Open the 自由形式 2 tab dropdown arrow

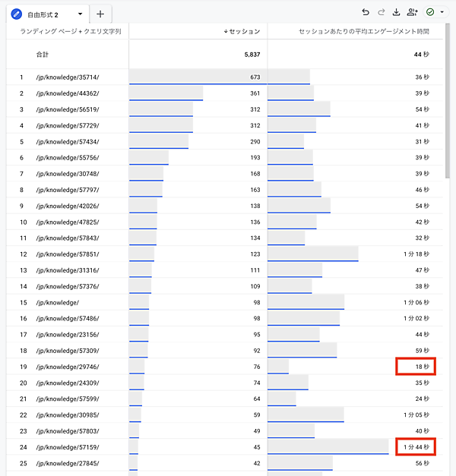click(x=81, y=14)
